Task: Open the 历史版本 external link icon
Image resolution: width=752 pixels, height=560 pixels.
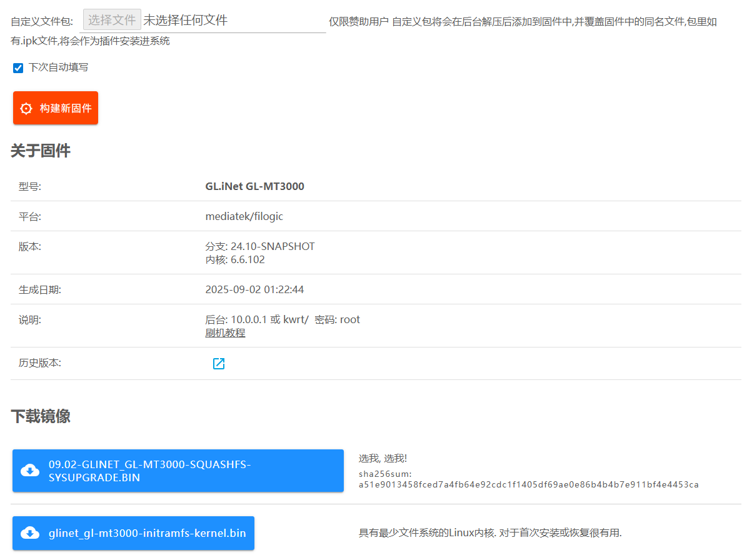Action: point(218,364)
